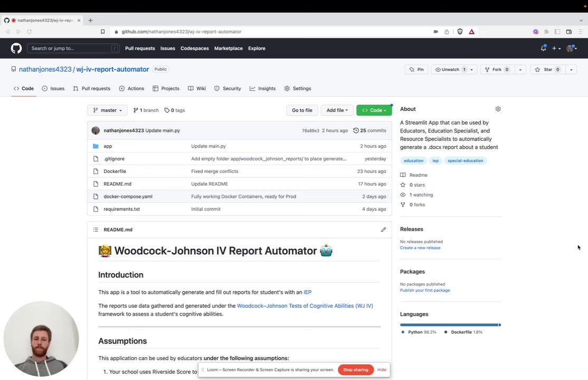Click the Python language bar segment
This screenshot has height=380, width=588.
(449, 325)
